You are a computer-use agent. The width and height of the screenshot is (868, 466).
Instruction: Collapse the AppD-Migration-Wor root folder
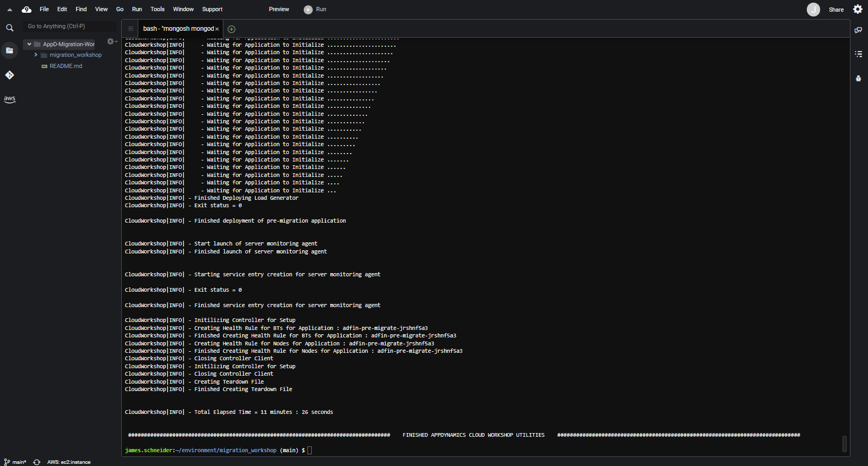click(29, 44)
